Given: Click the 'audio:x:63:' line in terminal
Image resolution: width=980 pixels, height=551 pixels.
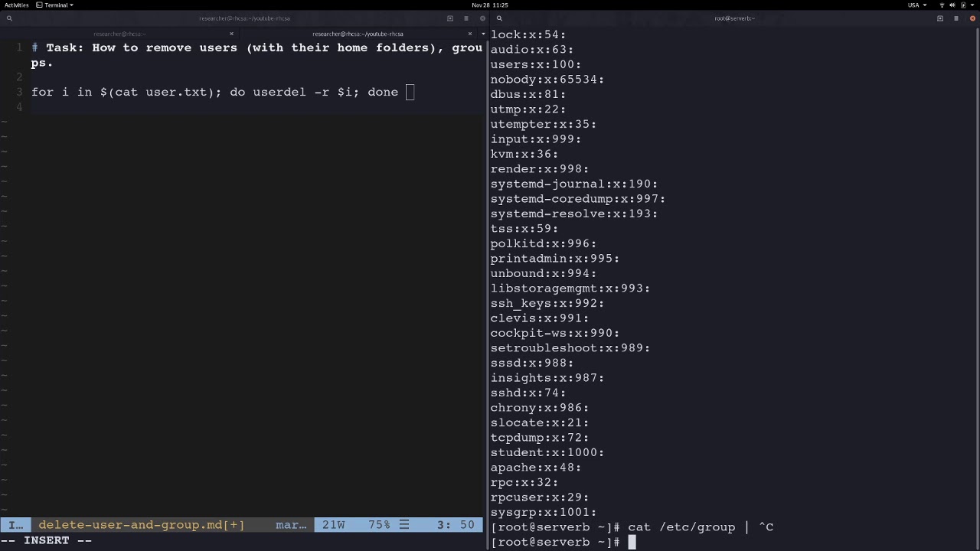Looking at the screenshot, I should click(532, 50).
